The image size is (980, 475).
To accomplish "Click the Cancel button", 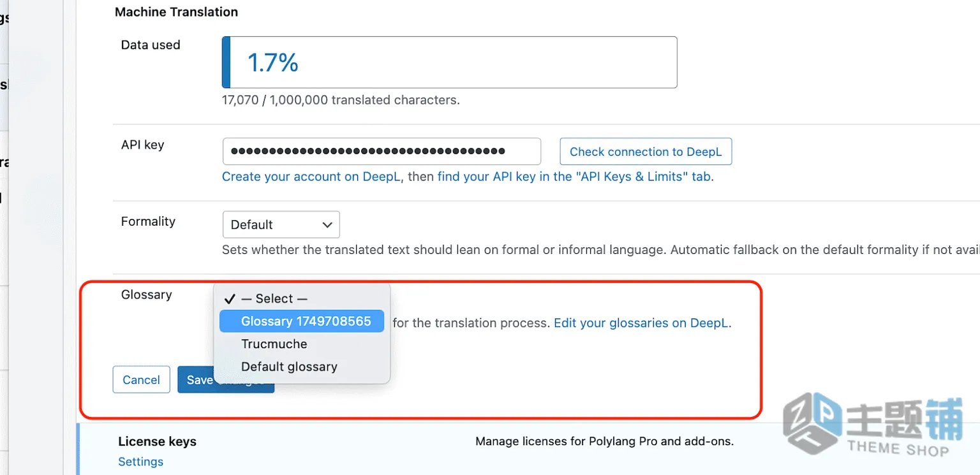I will (x=141, y=379).
